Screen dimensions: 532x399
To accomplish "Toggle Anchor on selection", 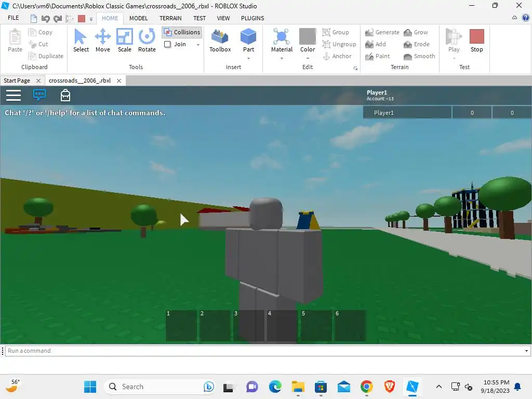I will pos(337,56).
